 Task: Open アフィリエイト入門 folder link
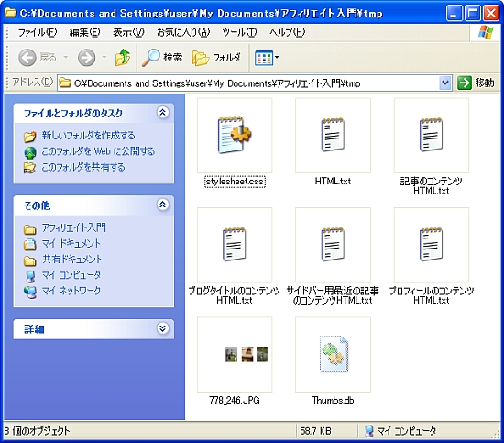[74, 227]
